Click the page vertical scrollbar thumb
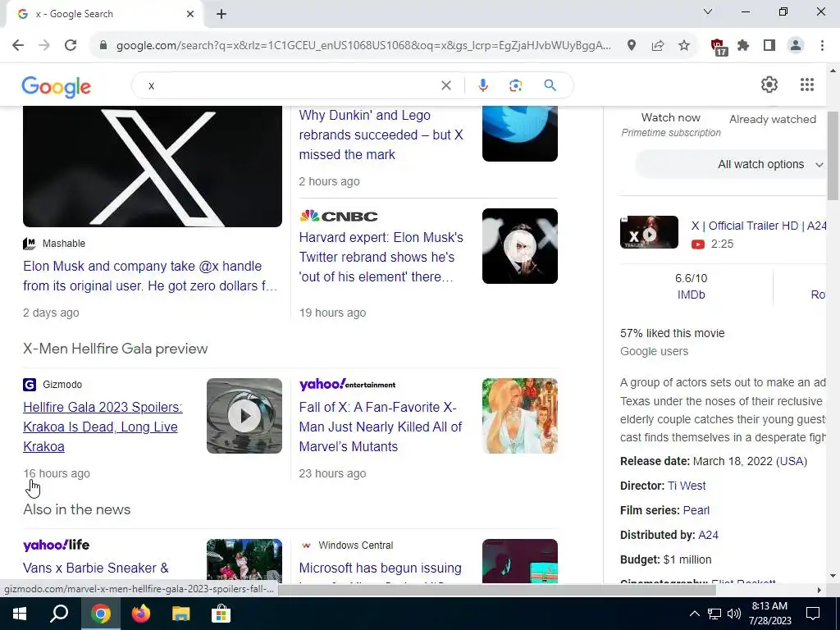Image resolution: width=840 pixels, height=630 pixels. tap(833, 155)
